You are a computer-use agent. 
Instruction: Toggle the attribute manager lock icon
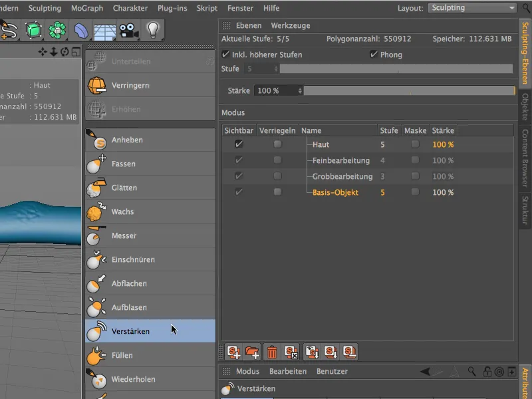tap(487, 372)
